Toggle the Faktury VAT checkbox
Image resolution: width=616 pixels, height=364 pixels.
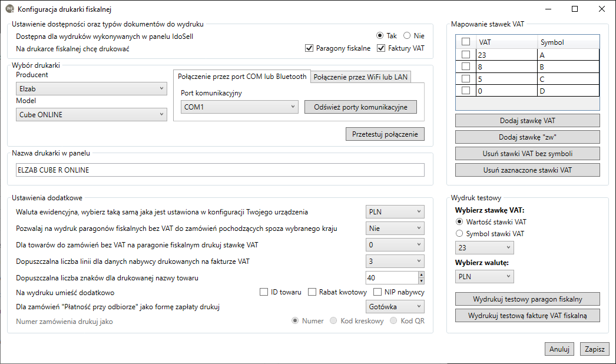(381, 48)
